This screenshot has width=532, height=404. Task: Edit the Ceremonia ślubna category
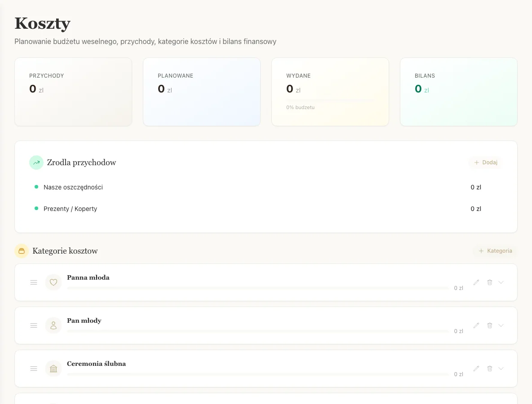tap(476, 369)
